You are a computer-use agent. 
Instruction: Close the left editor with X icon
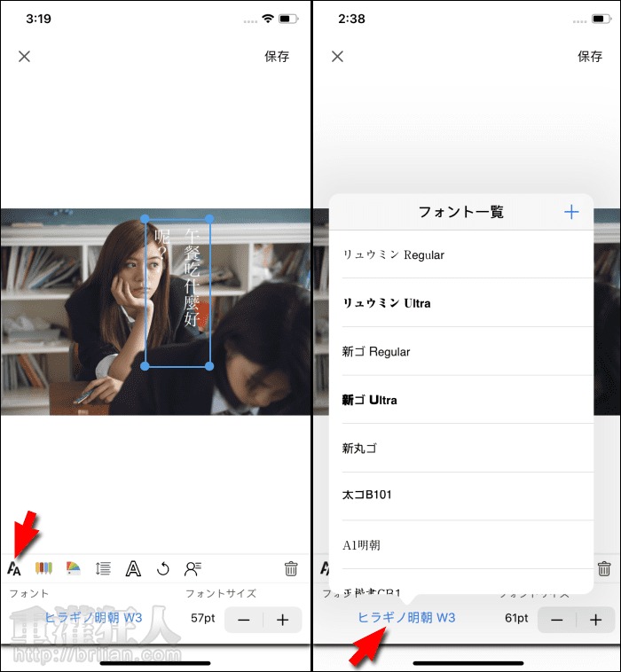click(25, 57)
